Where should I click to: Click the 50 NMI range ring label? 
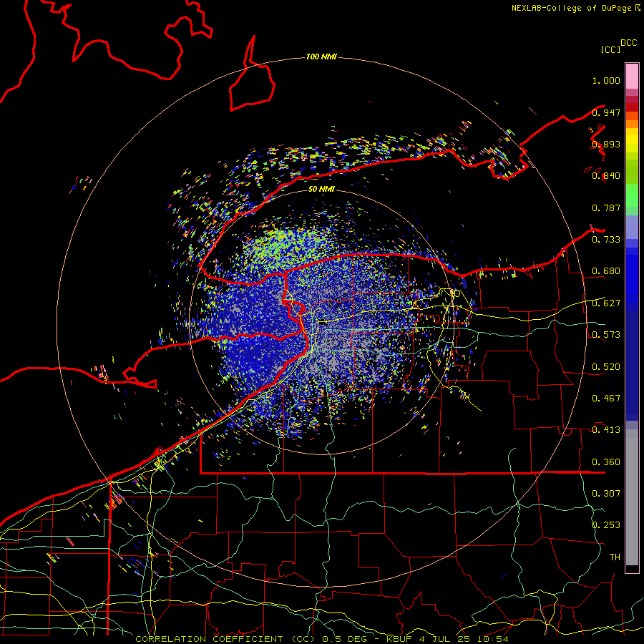click(321, 189)
